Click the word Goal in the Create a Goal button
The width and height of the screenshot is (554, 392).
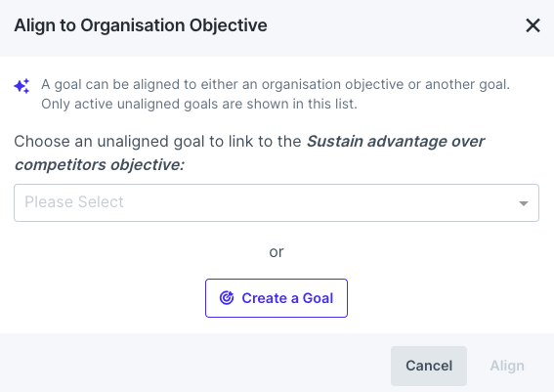[x=318, y=298]
